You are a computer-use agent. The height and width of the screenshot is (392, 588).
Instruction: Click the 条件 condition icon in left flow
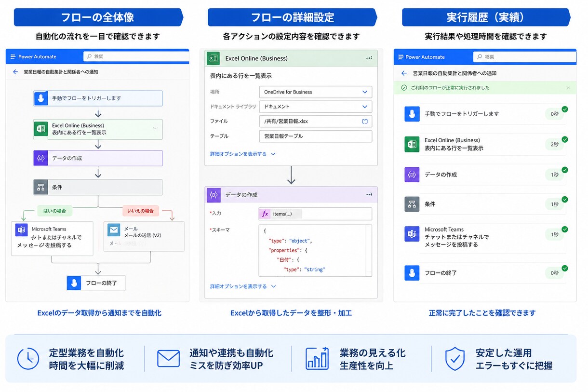click(x=40, y=187)
